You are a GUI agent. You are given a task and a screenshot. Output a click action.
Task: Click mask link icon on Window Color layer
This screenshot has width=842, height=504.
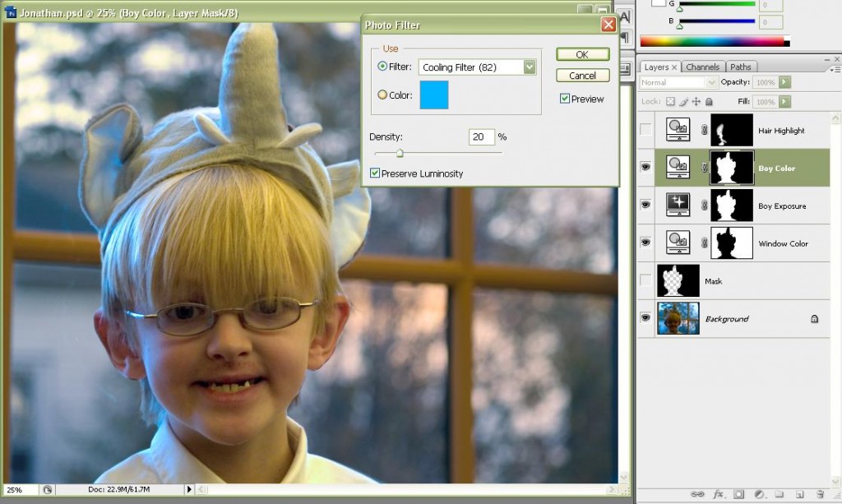click(x=704, y=243)
